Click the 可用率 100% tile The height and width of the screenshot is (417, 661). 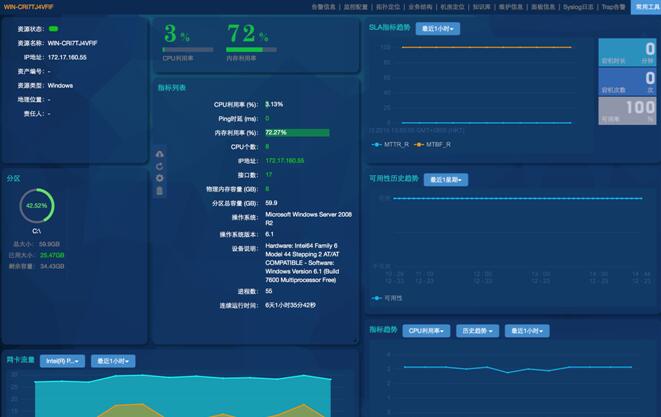coord(627,111)
